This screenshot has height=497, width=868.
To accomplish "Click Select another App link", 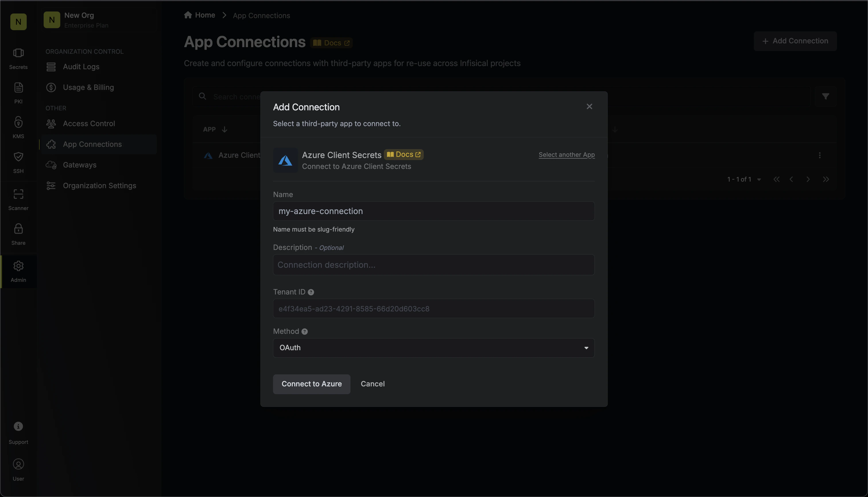I will 567,155.
